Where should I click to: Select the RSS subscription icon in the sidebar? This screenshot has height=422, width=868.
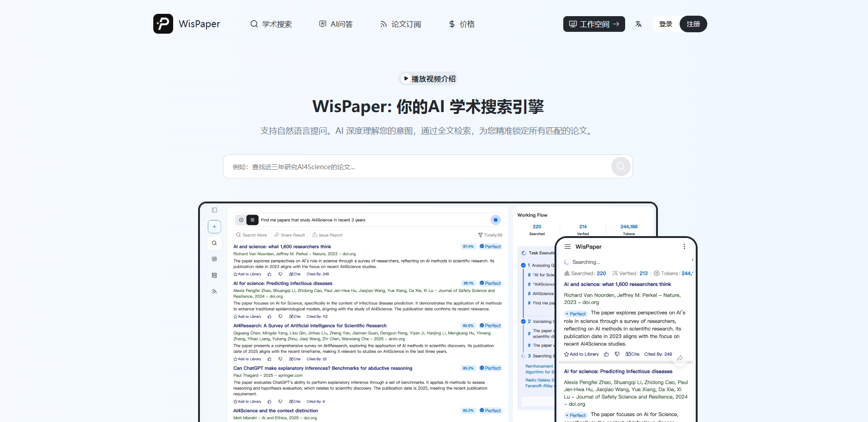[x=214, y=291]
